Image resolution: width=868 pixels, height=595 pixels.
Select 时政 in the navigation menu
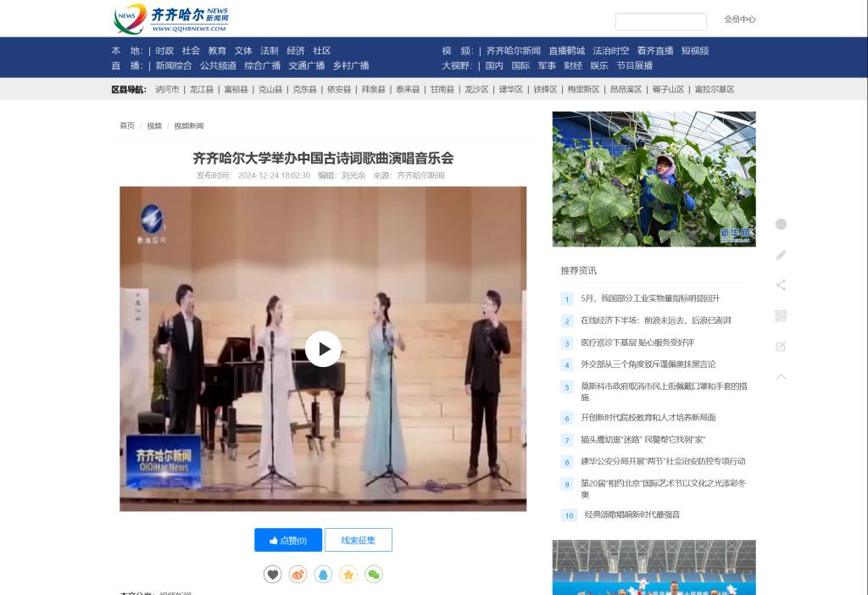(x=164, y=51)
